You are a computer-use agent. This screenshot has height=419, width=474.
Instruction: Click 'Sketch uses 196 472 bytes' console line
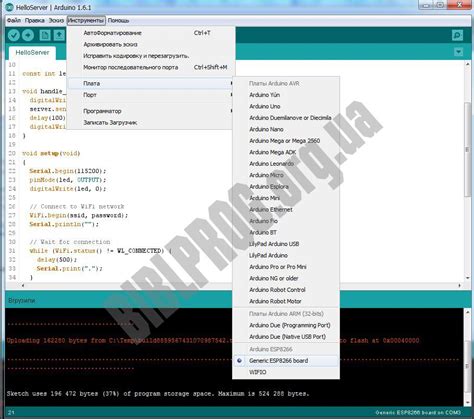pos(158,394)
